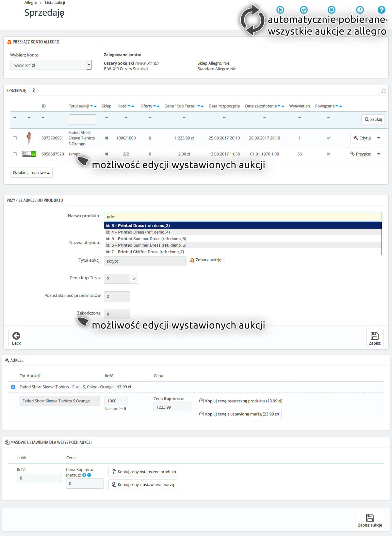Save all auctions with Zapisz aukcje
Screen dimensions: 392x536
370,520
